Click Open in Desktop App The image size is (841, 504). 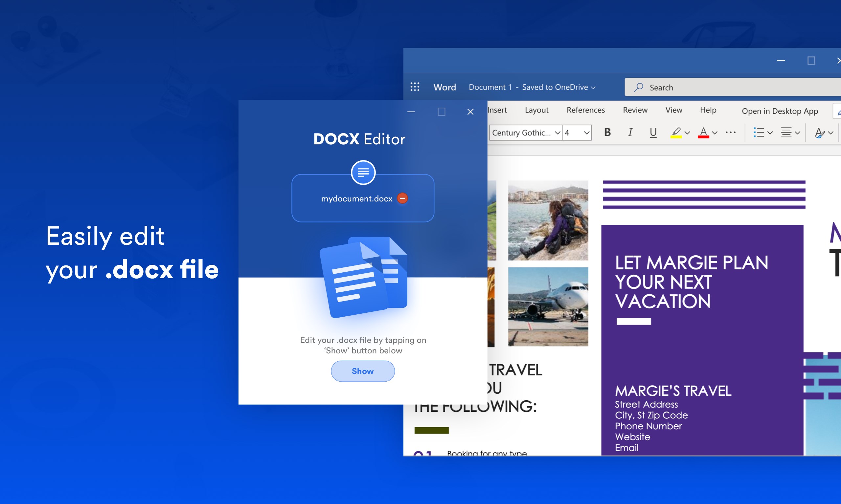click(780, 111)
